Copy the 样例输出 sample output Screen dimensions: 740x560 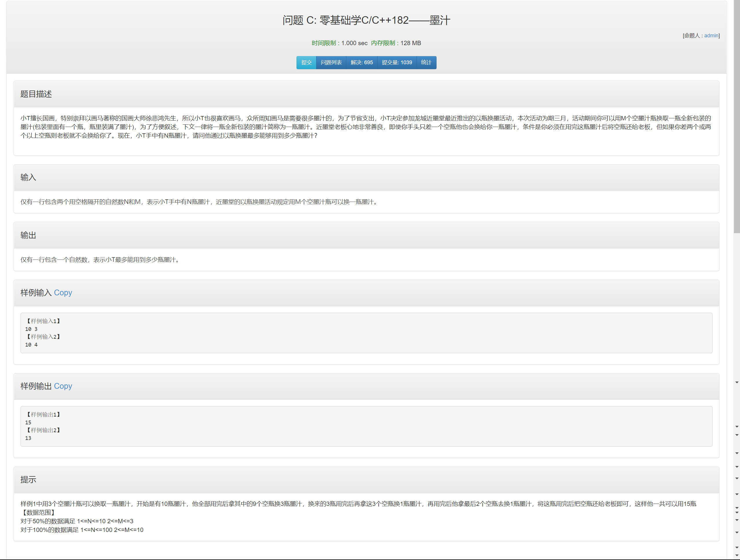pyautogui.click(x=63, y=386)
